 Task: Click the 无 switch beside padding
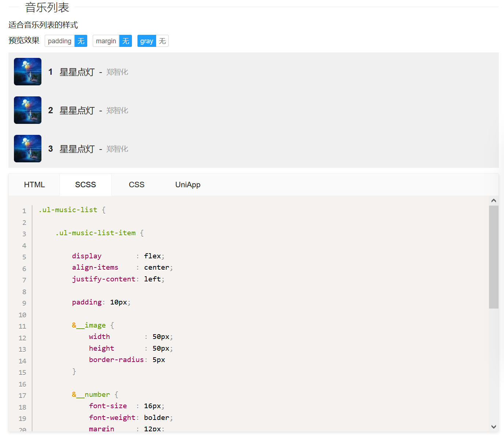click(81, 41)
